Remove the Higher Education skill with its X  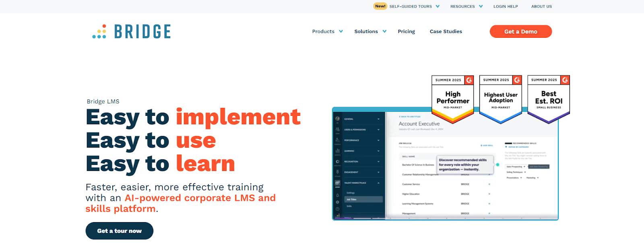(489, 194)
